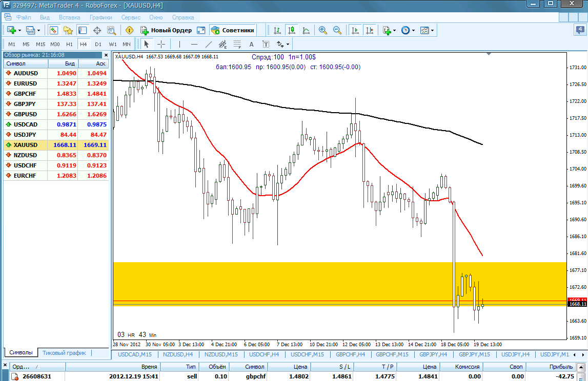Toggle the Data Window icon
Viewport: 588px width, 381px height.
coord(83,30)
